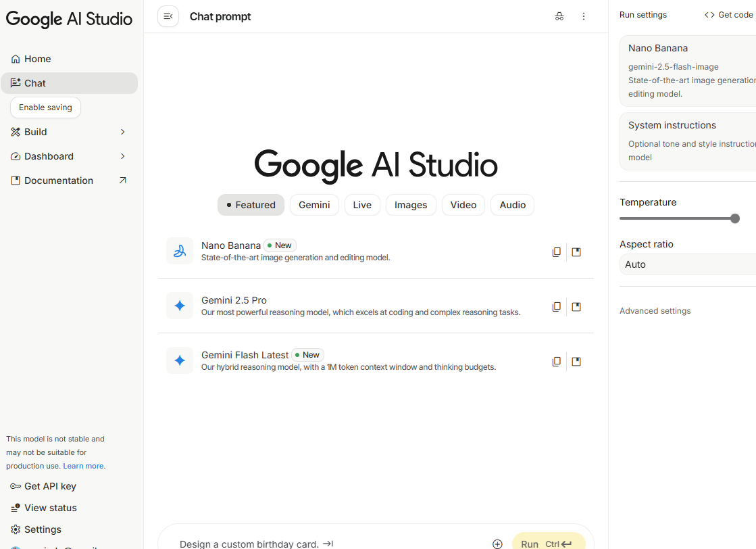The width and height of the screenshot is (756, 549).
Task: Collapse the left sidebar panel icon
Action: [x=168, y=16]
